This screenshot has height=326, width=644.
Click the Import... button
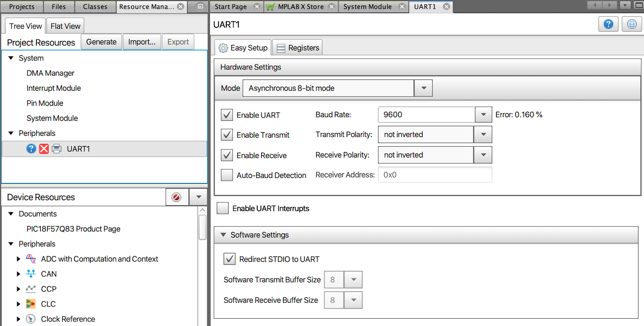click(142, 42)
